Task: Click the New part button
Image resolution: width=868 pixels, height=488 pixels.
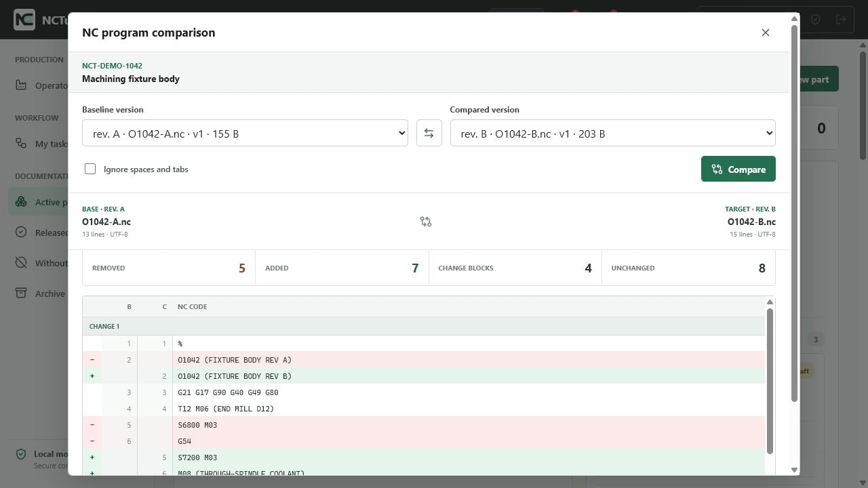Action: (819, 79)
